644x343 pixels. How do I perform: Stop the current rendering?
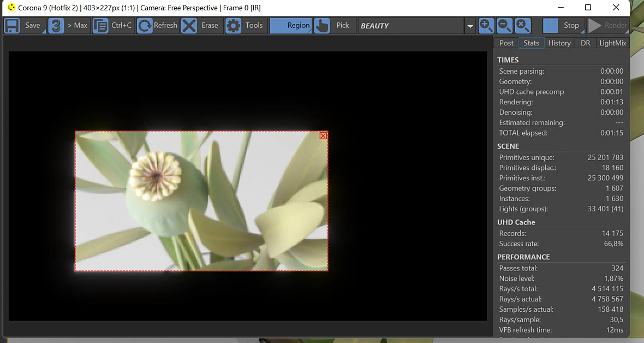tap(563, 26)
